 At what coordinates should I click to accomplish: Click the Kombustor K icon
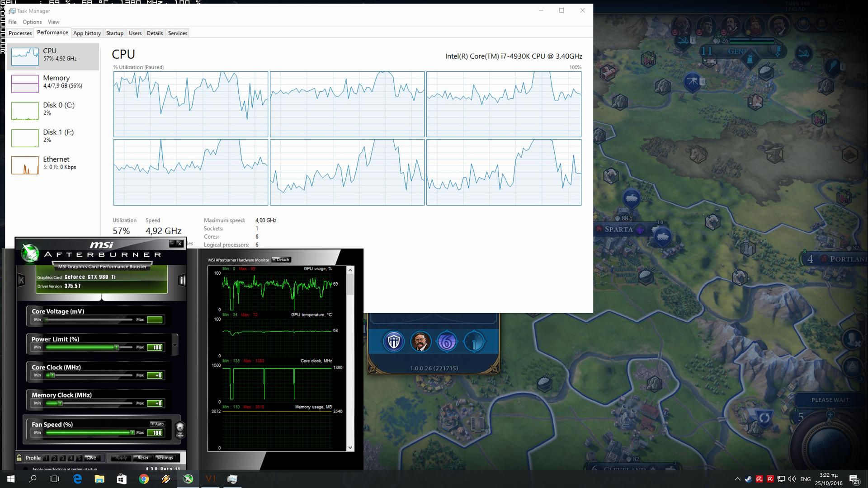pyautogui.click(x=21, y=281)
